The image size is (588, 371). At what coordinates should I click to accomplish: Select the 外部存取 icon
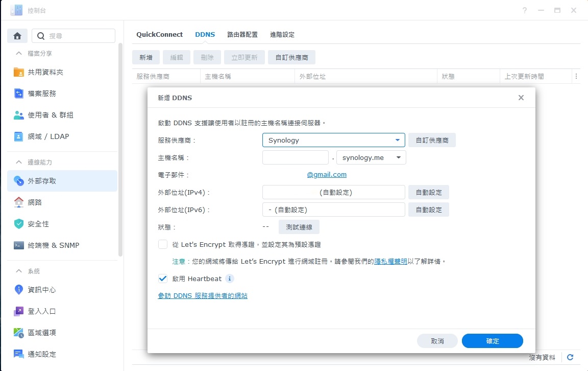(x=18, y=181)
